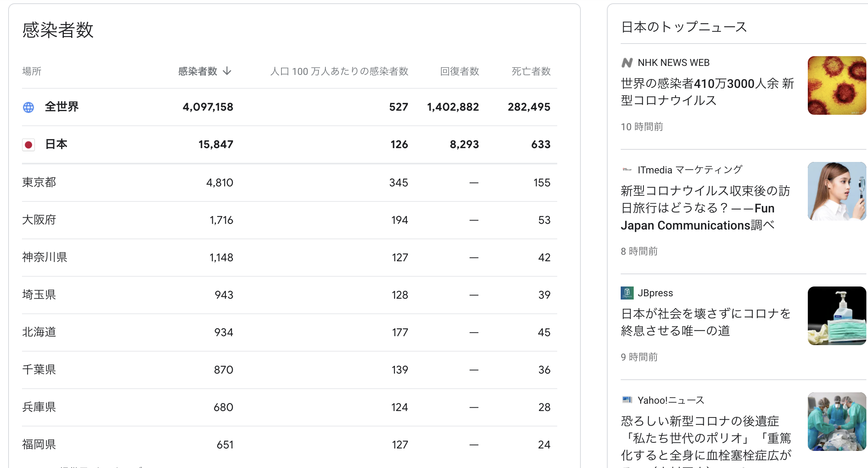The width and height of the screenshot is (868, 468).
Task: Click the JBpress source icon
Action: (x=627, y=293)
